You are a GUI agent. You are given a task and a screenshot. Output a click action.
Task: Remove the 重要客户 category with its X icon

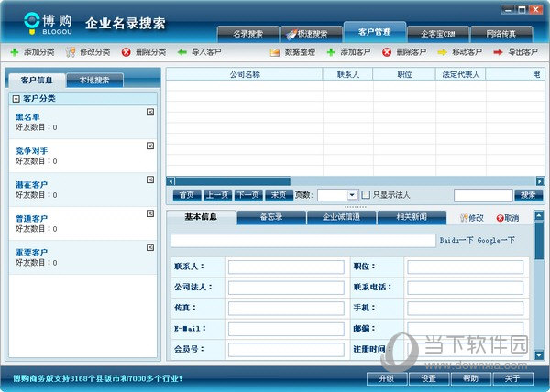[x=150, y=247]
